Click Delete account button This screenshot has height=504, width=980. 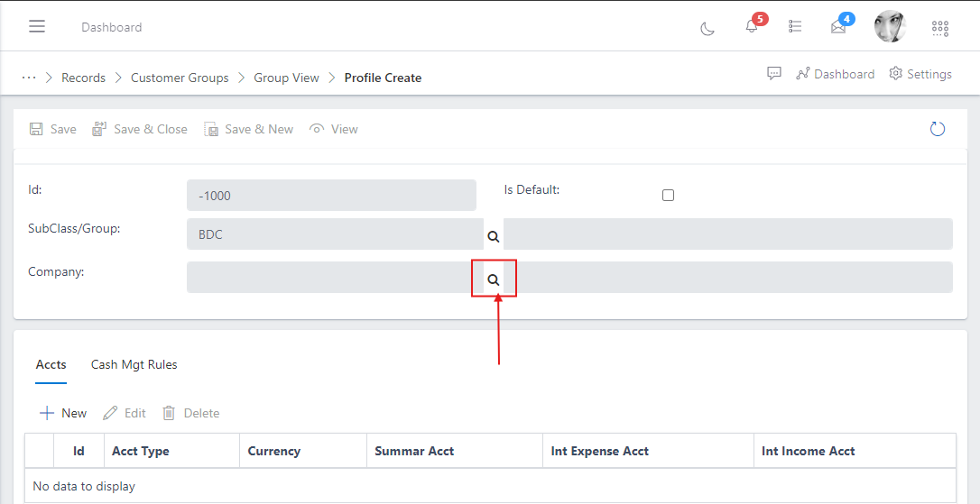tap(190, 413)
